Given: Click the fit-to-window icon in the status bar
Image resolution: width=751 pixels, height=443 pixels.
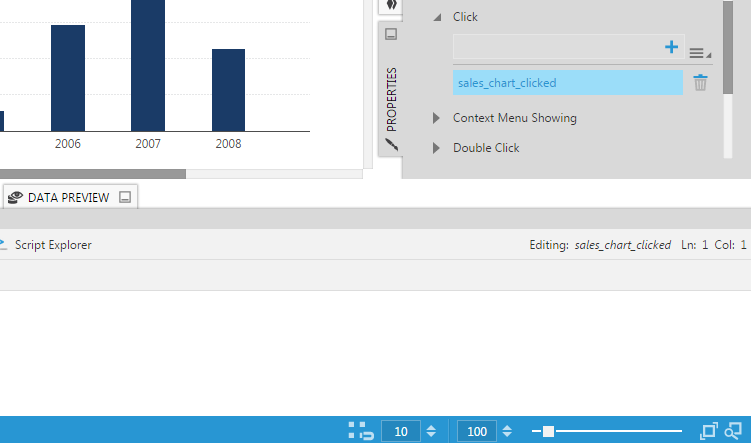Looking at the screenshot, I should pyautogui.click(x=709, y=431).
